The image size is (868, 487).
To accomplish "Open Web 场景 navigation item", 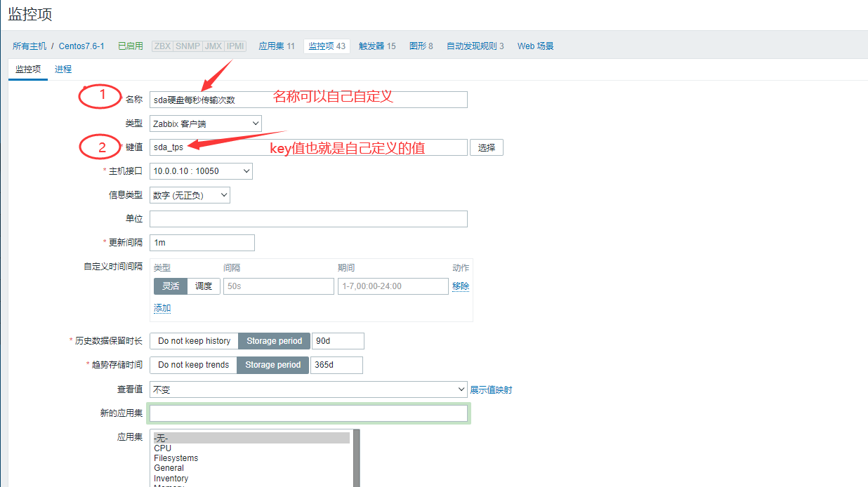I will 536,46.
